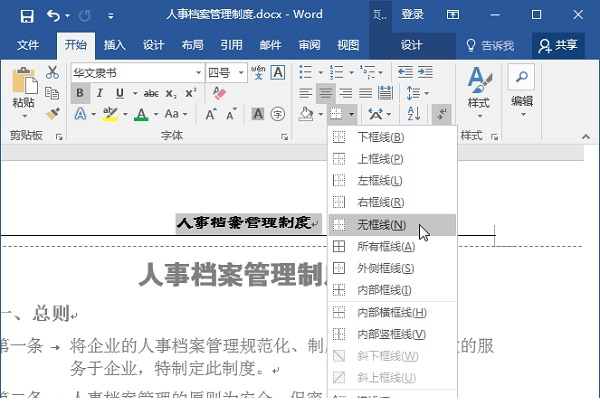Toggle character shading icon

point(258,114)
